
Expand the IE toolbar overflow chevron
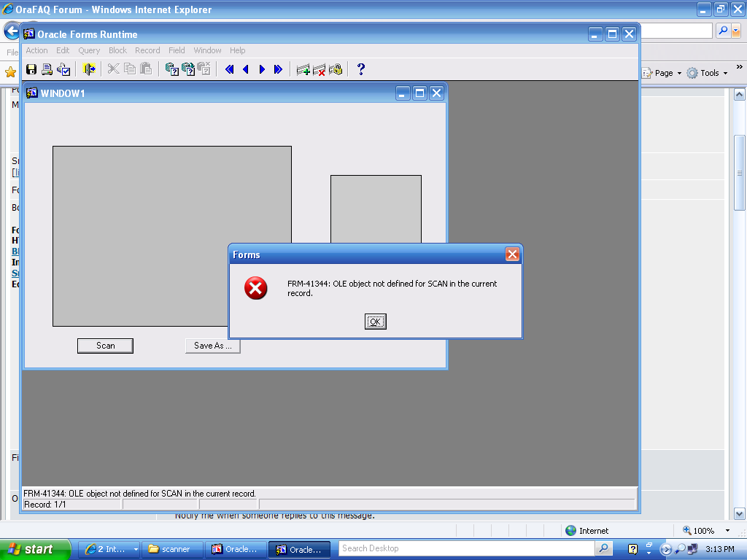[740, 67]
